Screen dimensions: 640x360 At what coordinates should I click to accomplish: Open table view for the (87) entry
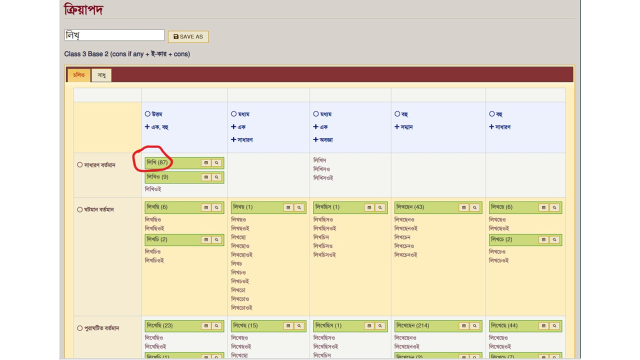pyautogui.click(x=206, y=163)
